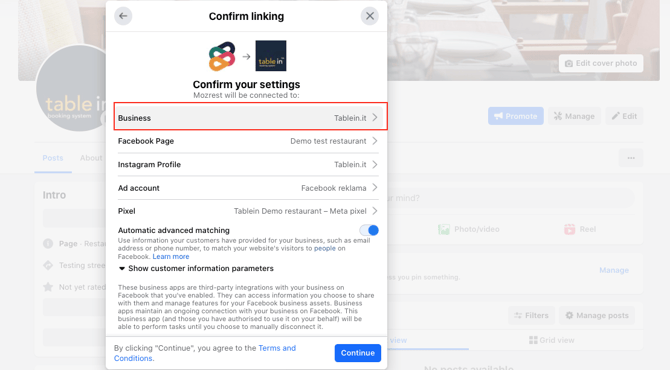
Task: Open the Business Tablein.it row chevron
Action: (x=375, y=117)
